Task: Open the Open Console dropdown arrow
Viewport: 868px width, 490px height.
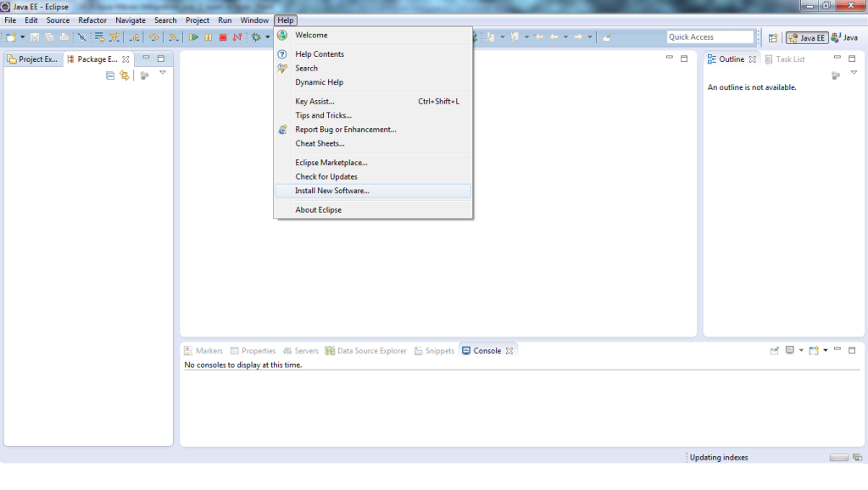Action: (826, 350)
